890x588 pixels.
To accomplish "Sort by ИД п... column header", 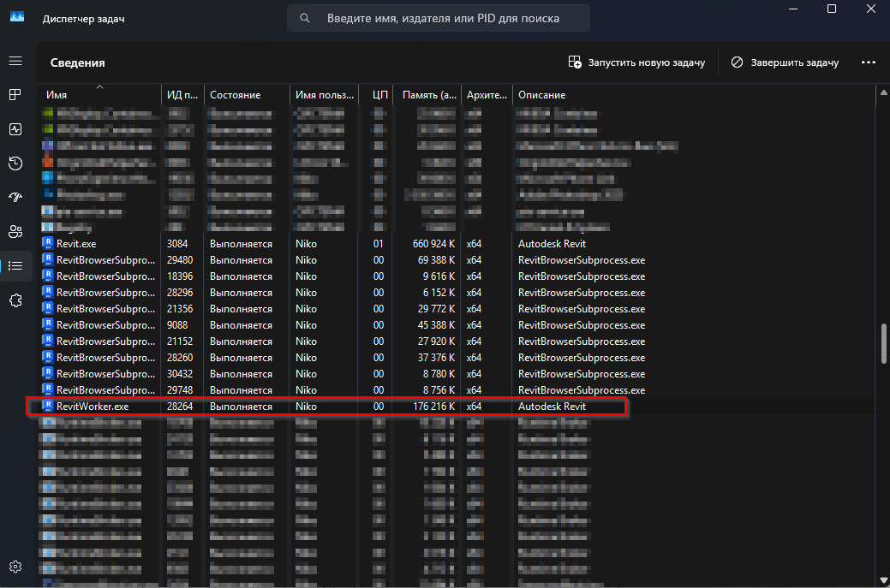I will [182, 95].
